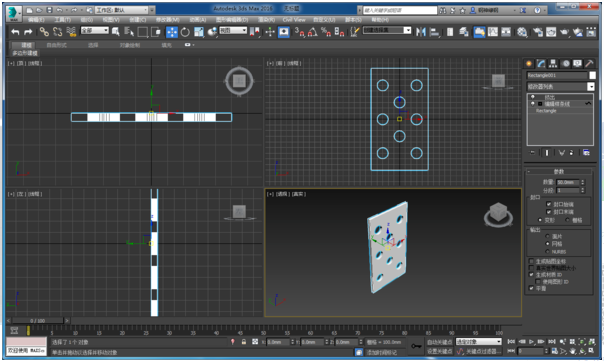Select the Select and Rotate tool

coord(185,32)
